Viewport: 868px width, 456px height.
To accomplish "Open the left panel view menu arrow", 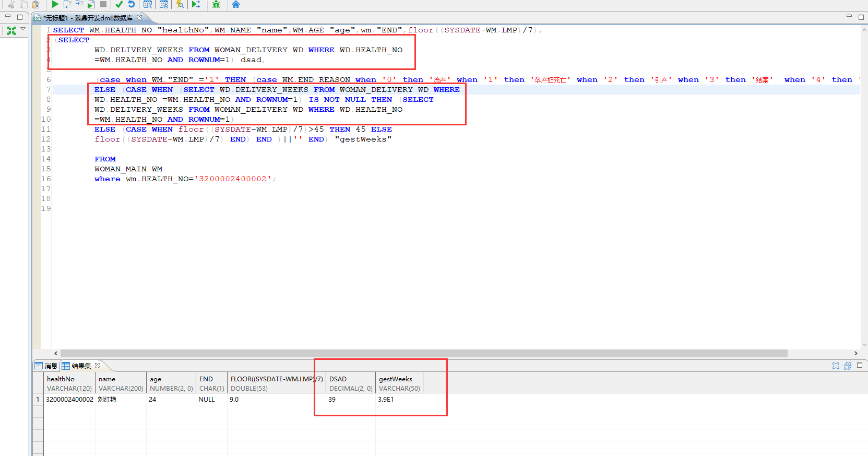I will 23,29.
